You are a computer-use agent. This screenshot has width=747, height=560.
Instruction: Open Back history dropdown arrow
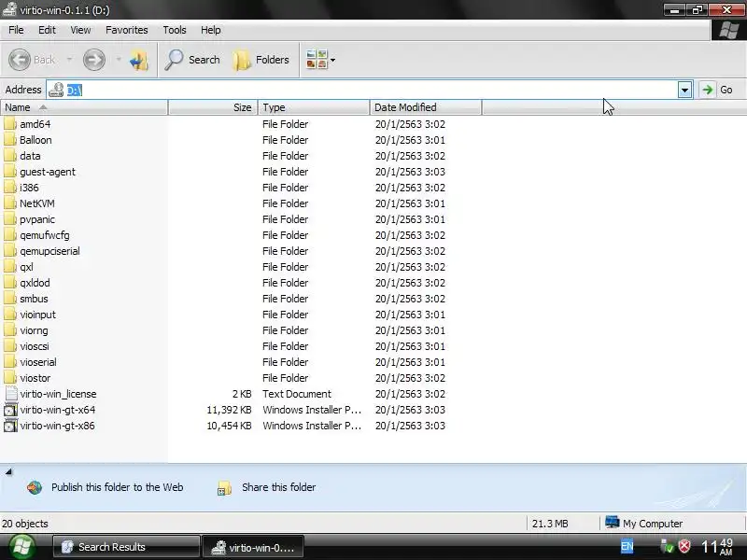(x=69, y=60)
